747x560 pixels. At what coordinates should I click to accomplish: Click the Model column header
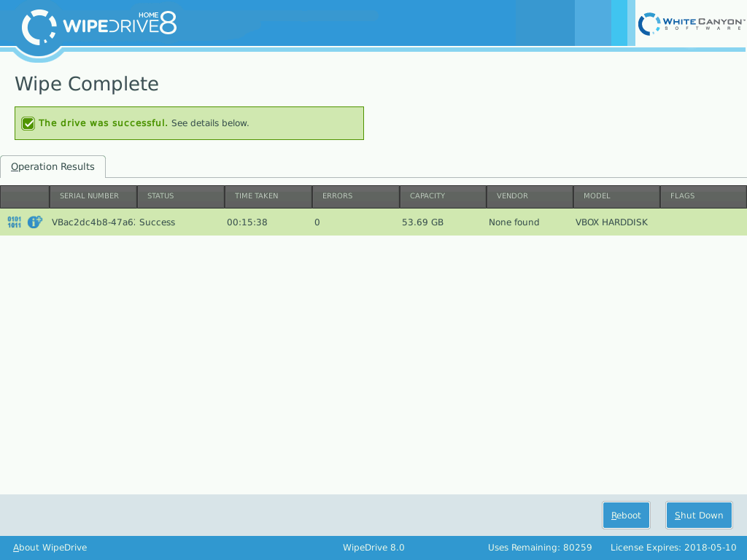point(617,196)
